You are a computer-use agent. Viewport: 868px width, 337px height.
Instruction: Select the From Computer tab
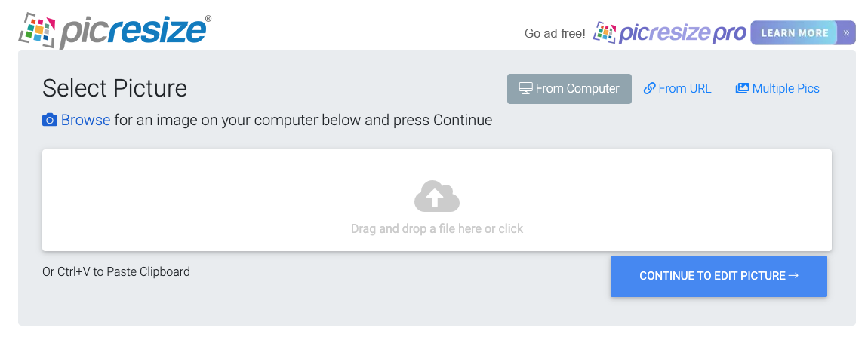pyautogui.click(x=569, y=89)
